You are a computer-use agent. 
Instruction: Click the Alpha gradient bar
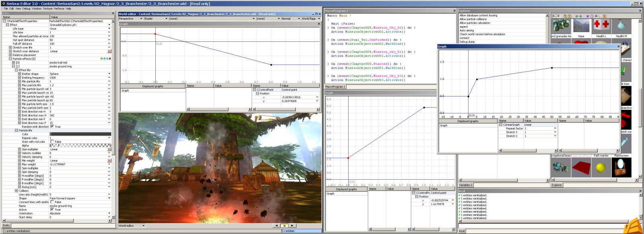pos(80,146)
